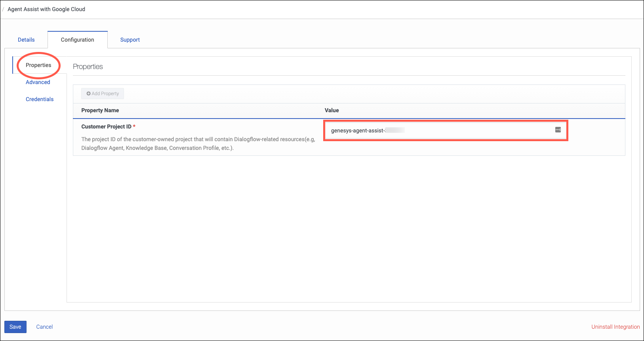The height and width of the screenshot is (341, 644).
Task: Select the Configuration tab
Action: click(78, 40)
